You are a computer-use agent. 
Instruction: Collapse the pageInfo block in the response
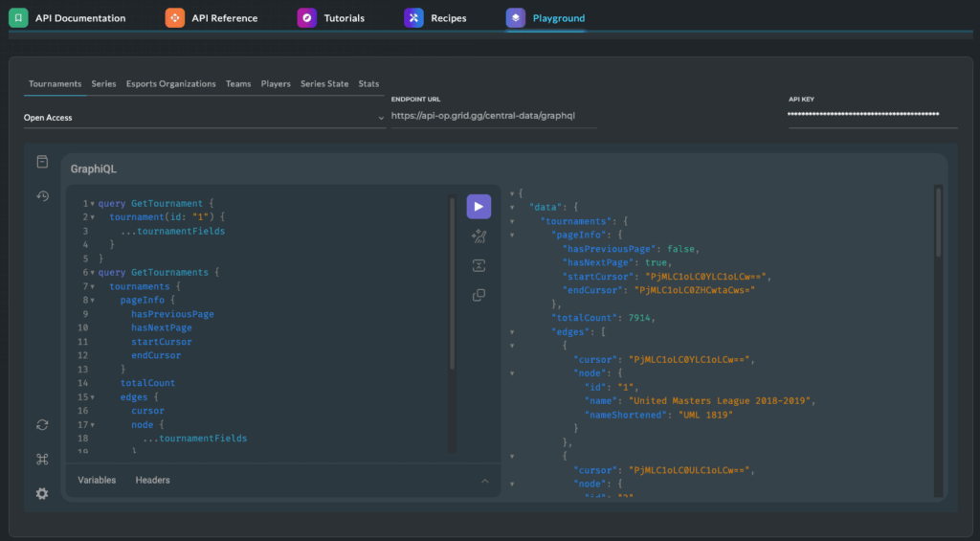point(514,235)
